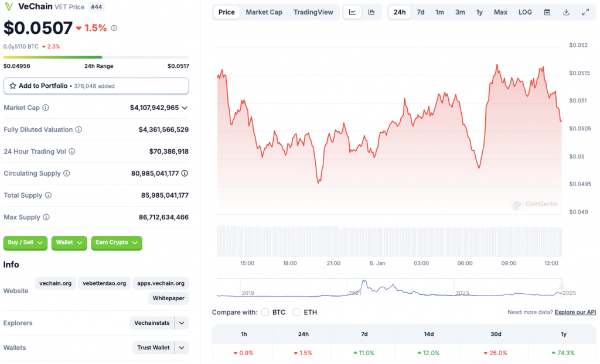Click Add to Portfolio button
The height and width of the screenshot is (364, 600).
tap(96, 86)
